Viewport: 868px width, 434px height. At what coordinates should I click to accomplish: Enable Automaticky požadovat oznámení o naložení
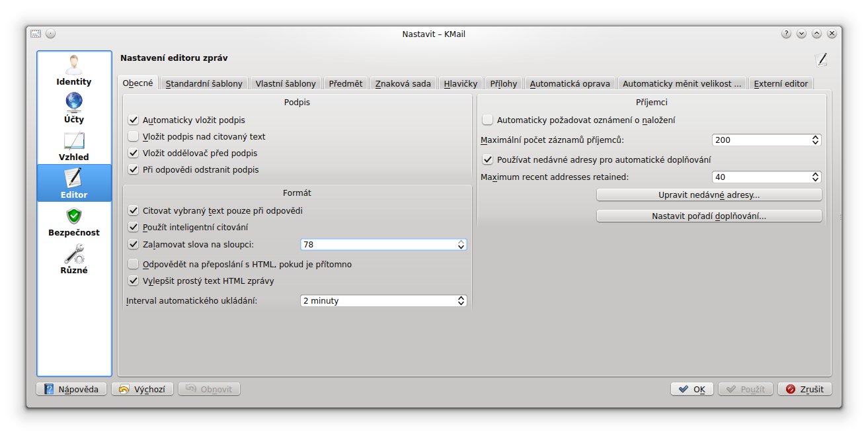pos(488,120)
